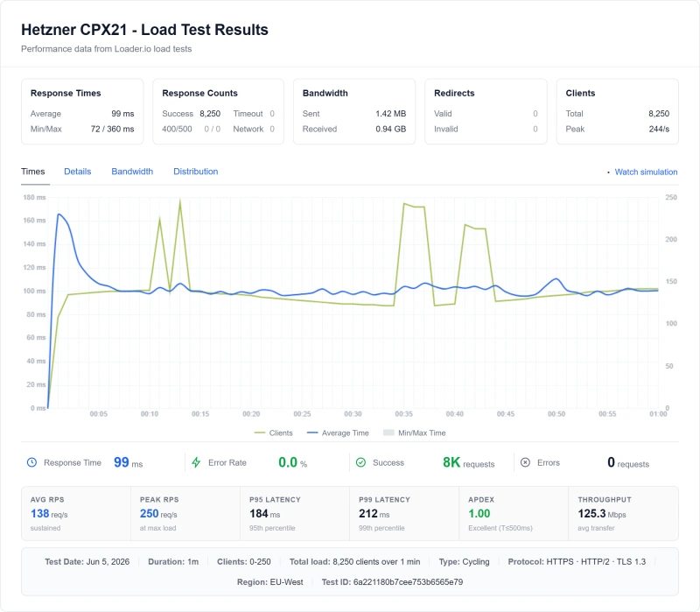Click the 8K requests Success value
700x612 pixels.
click(x=469, y=462)
